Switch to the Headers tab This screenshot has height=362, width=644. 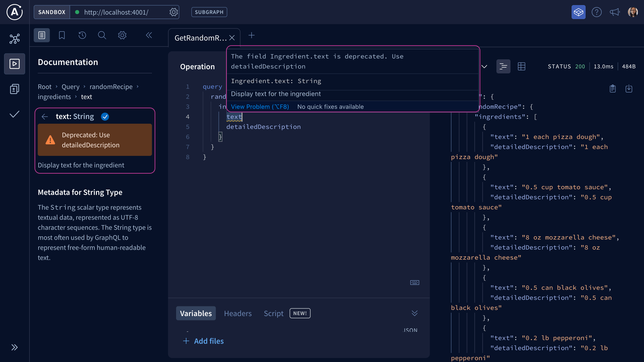click(x=237, y=313)
